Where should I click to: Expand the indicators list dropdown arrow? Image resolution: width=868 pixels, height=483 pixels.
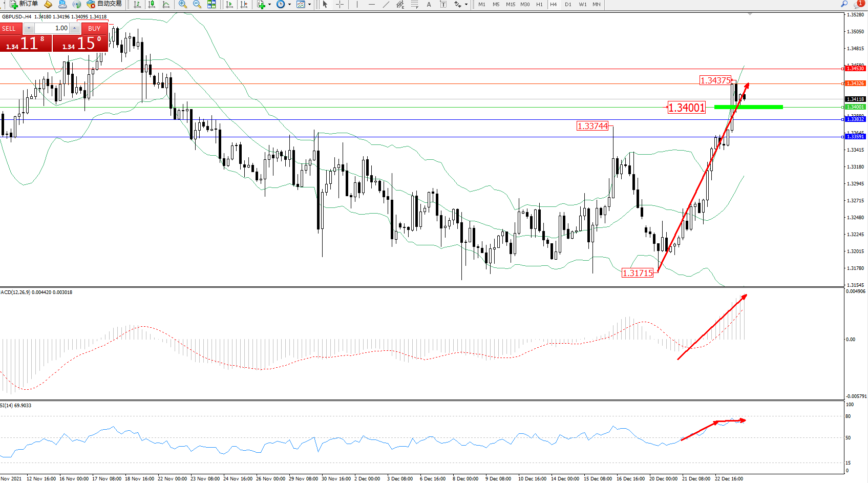click(269, 4)
